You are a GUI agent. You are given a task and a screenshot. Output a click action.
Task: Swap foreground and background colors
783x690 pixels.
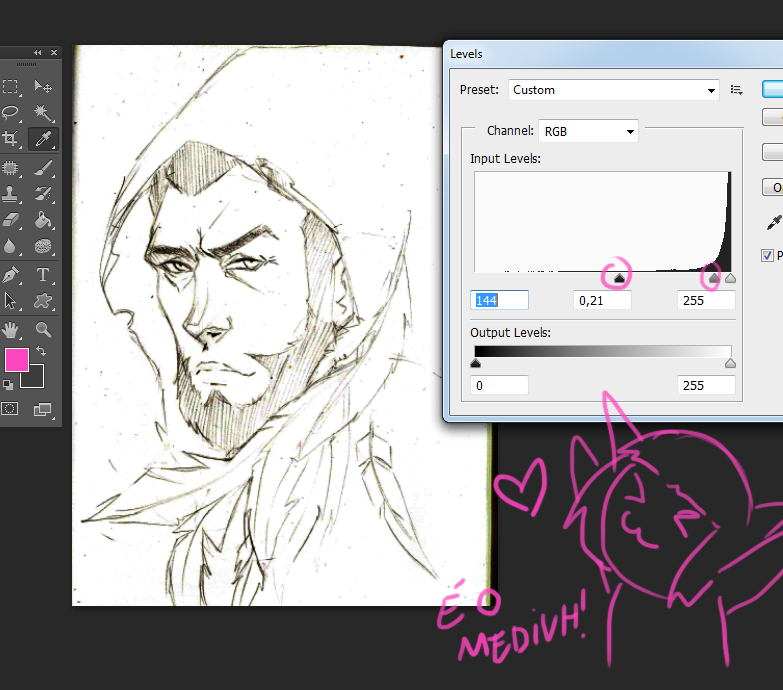pyautogui.click(x=41, y=351)
